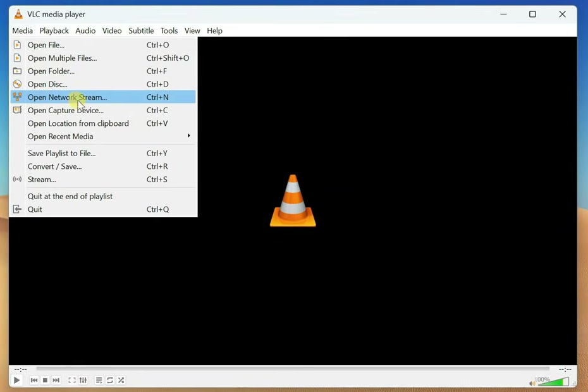Click the Open Folder icon
588x392 pixels.
(x=17, y=71)
